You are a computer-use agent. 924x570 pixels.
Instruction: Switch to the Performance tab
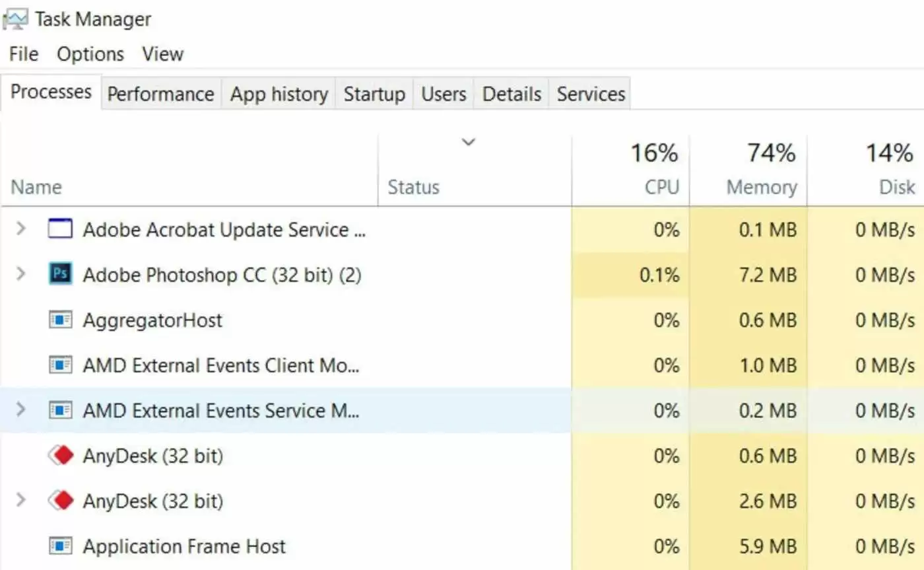click(160, 94)
